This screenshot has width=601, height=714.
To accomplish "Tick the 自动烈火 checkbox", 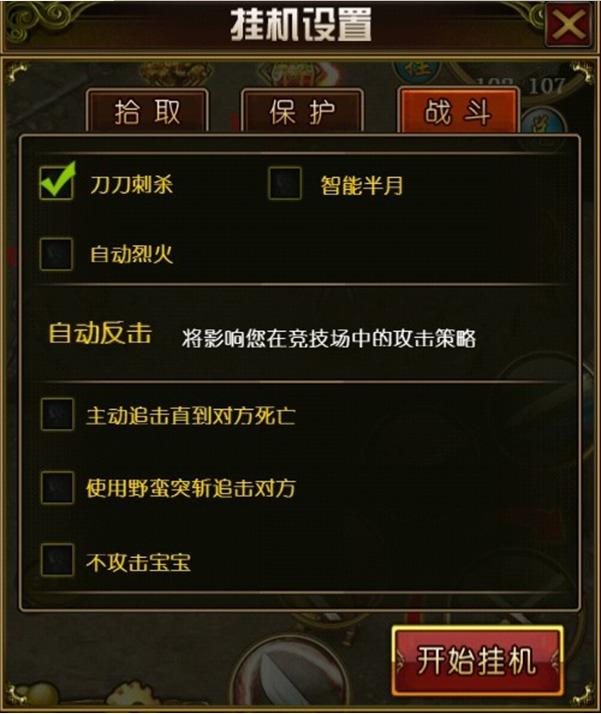I will [56, 254].
